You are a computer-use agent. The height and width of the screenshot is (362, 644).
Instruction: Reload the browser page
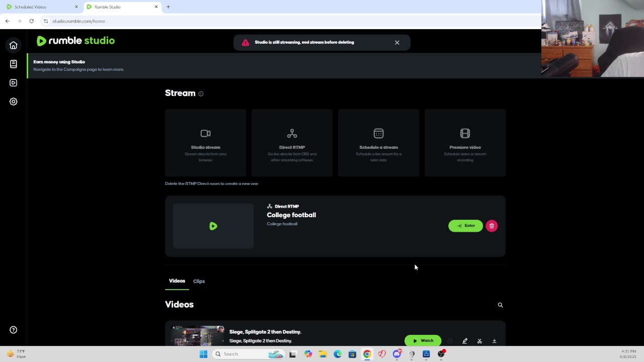tap(31, 21)
